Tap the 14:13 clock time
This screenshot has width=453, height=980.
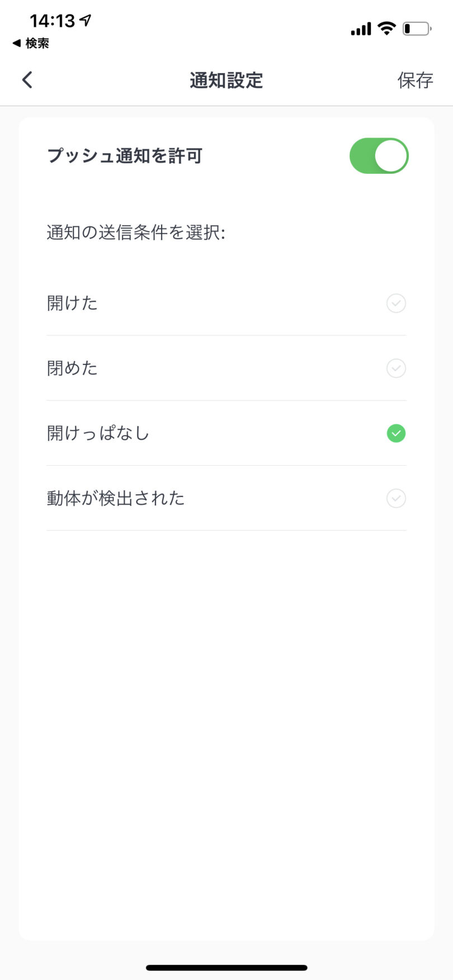click(x=52, y=21)
